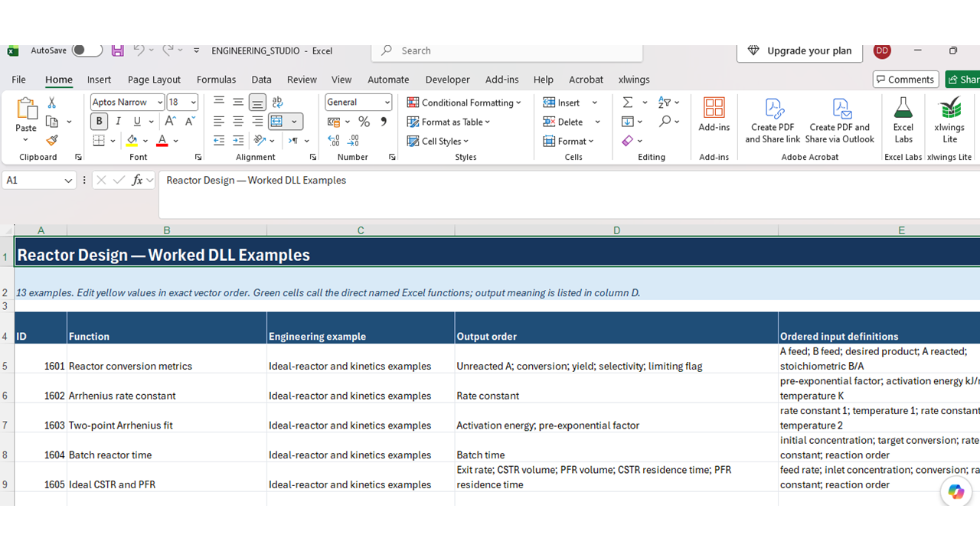Click the Copy icon in Clipboard
This screenshot has width=980, height=551.
51,122
